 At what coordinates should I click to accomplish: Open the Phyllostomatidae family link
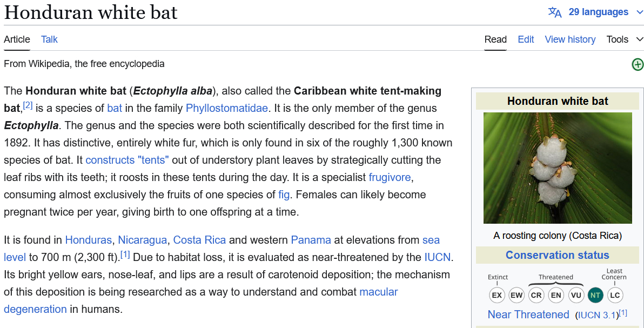pyautogui.click(x=227, y=109)
